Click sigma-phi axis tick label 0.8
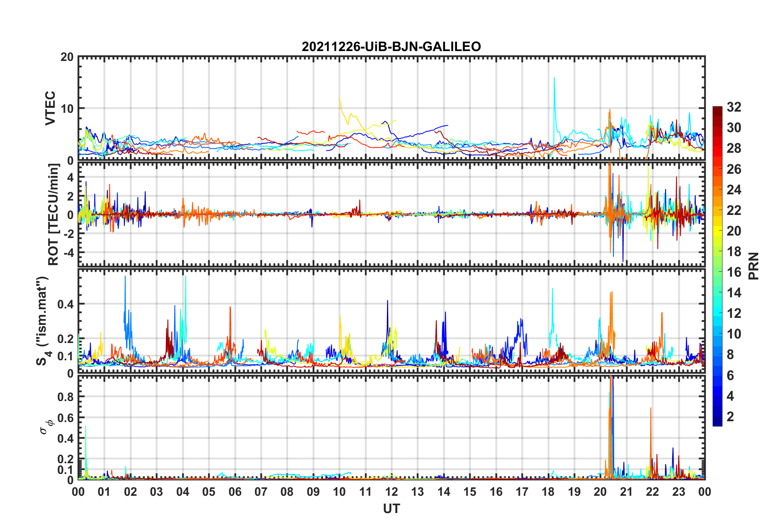This screenshot has width=783, height=532. pyautogui.click(x=65, y=397)
